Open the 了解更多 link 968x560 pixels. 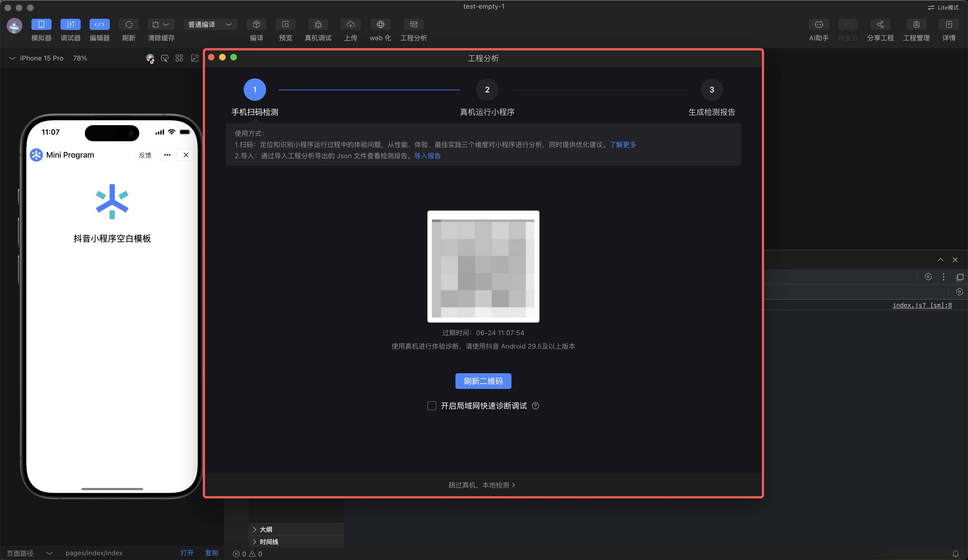coord(623,144)
